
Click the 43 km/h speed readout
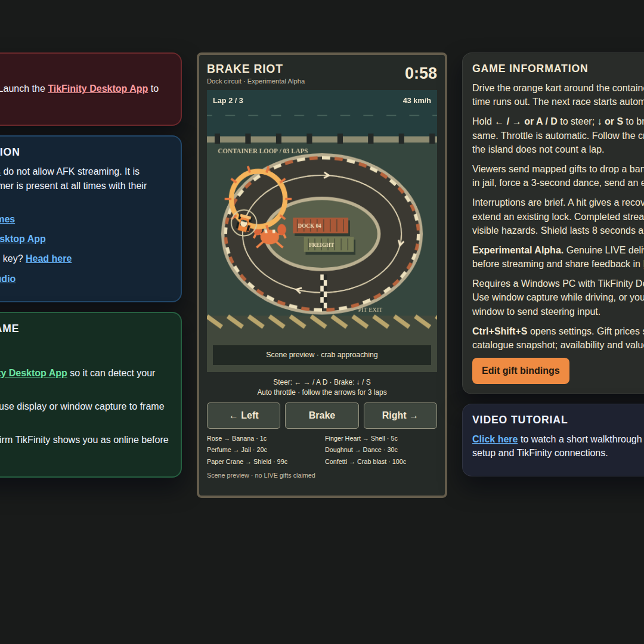pos(417,101)
